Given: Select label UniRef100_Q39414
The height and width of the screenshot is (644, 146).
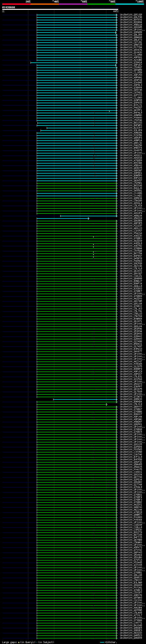Looking at the screenshot, I should point(131,63).
